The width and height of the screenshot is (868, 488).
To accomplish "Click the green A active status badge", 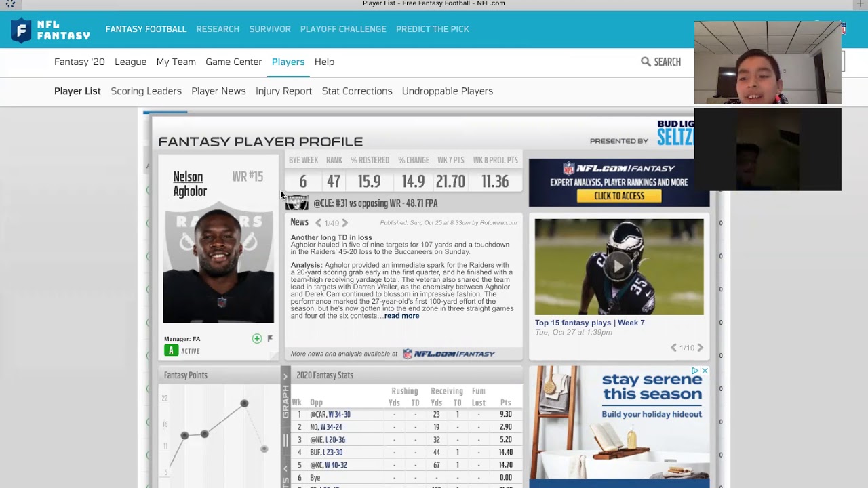I will tap(171, 350).
